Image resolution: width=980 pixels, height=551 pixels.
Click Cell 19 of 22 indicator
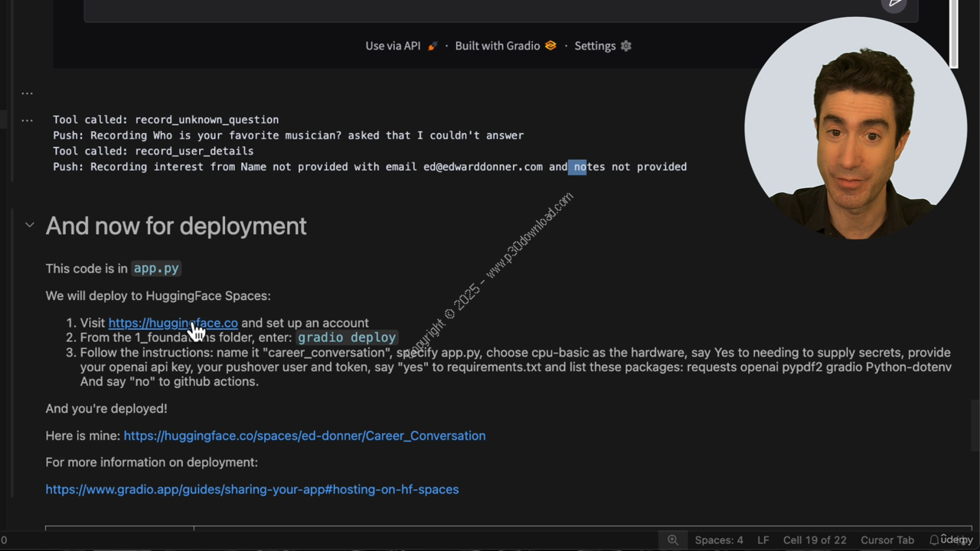815,540
